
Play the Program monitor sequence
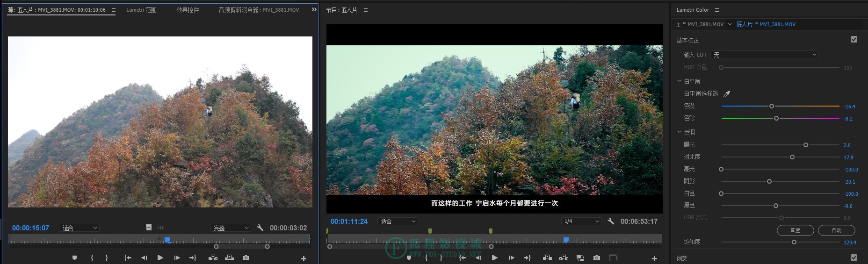point(495,258)
